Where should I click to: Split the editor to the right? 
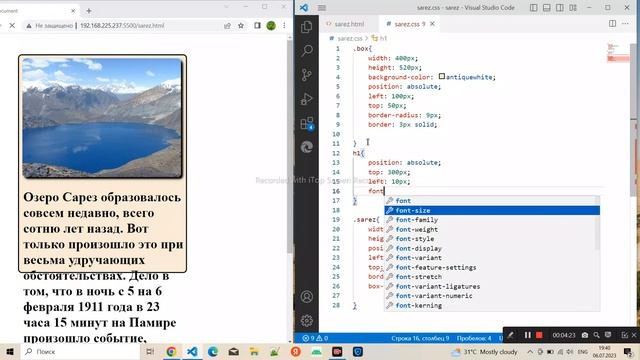tap(612, 24)
